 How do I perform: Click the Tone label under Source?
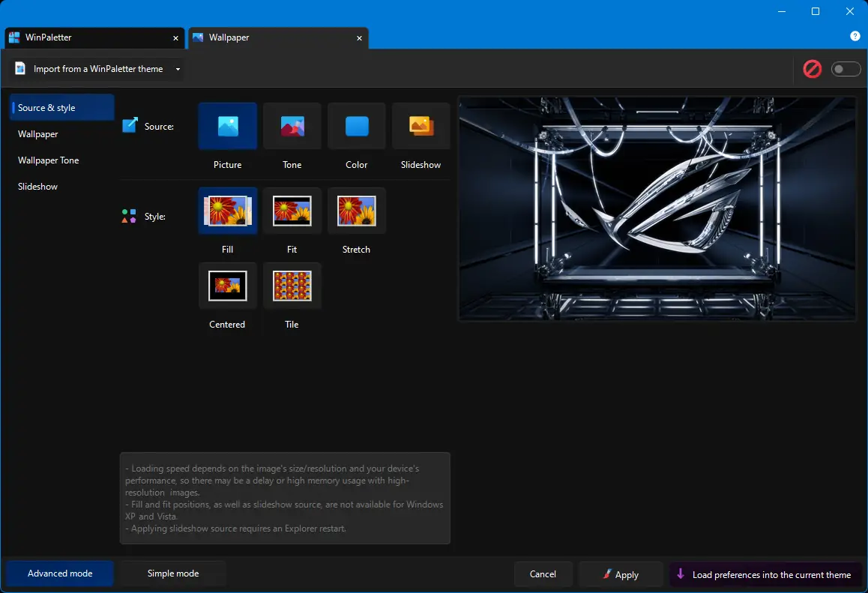(x=292, y=164)
